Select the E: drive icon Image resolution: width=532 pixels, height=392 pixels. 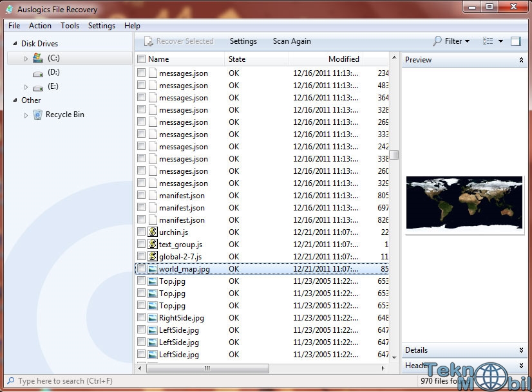point(37,88)
